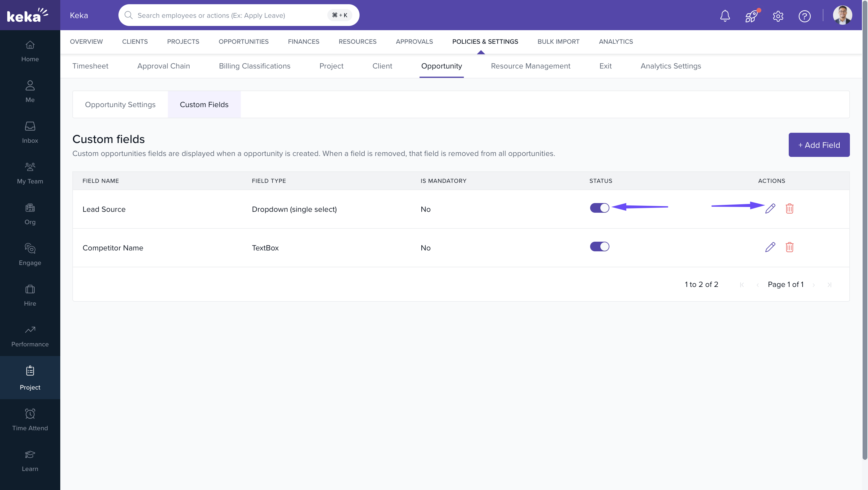Toggle the Lead Source status switch
868x490 pixels.
point(599,208)
